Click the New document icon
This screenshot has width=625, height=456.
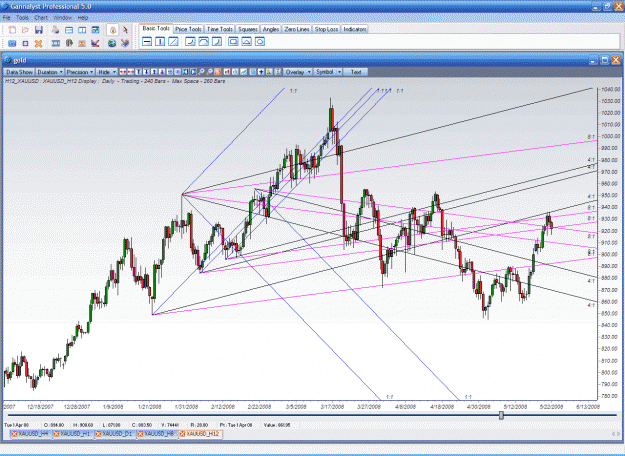click(12, 30)
